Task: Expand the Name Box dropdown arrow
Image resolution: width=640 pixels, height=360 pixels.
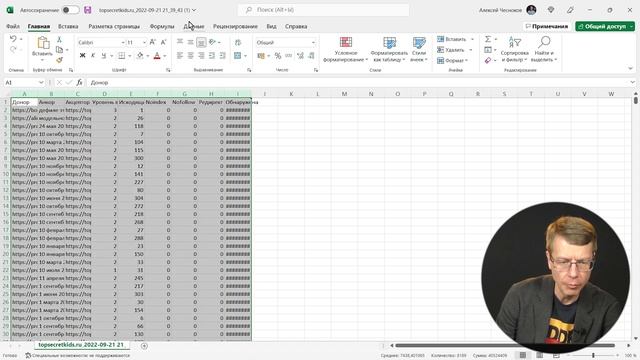Action: [41, 82]
